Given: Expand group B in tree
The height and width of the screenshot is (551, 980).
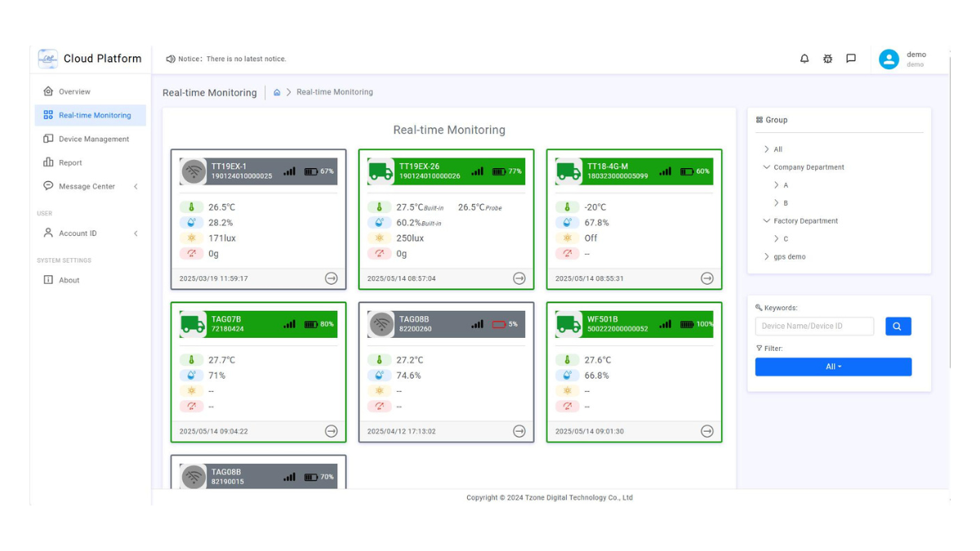Looking at the screenshot, I should (x=777, y=203).
